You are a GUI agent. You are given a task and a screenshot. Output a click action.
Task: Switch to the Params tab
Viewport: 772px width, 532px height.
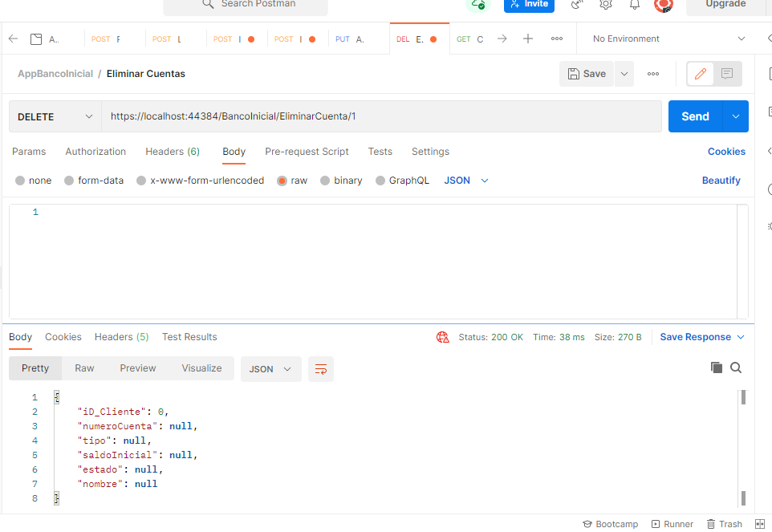(x=29, y=152)
